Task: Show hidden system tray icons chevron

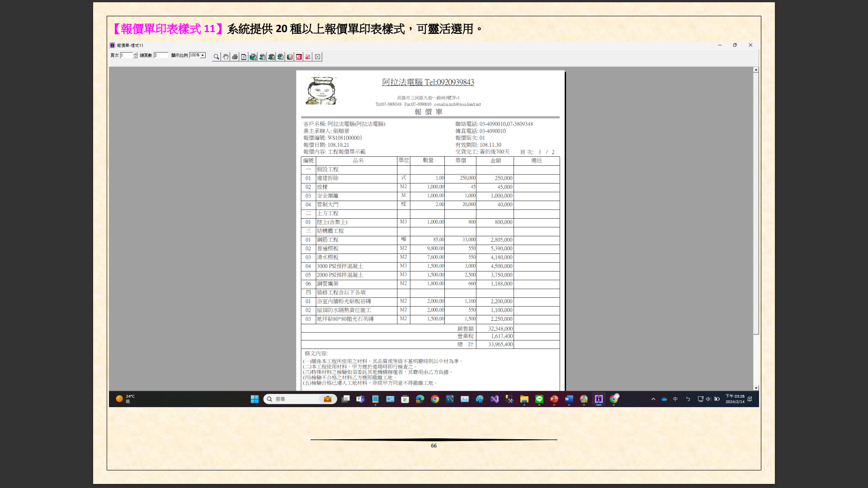Action: pos(653,399)
